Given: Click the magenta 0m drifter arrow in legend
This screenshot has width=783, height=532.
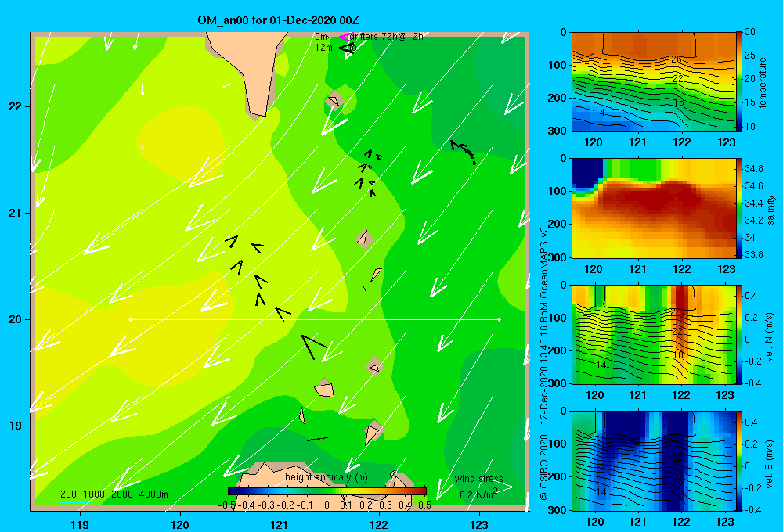Looking at the screenshot, I should pyautogui.click(x=345, y=37).
